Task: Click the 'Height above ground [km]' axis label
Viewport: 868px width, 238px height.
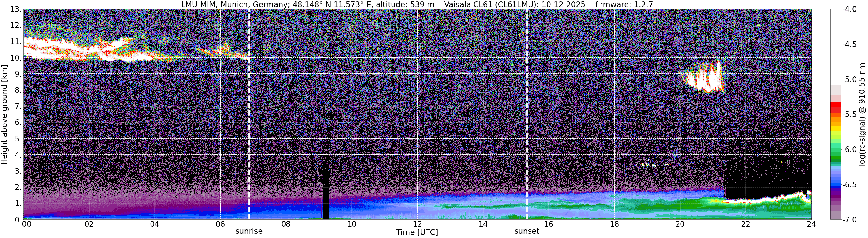Action: (4, 115)
